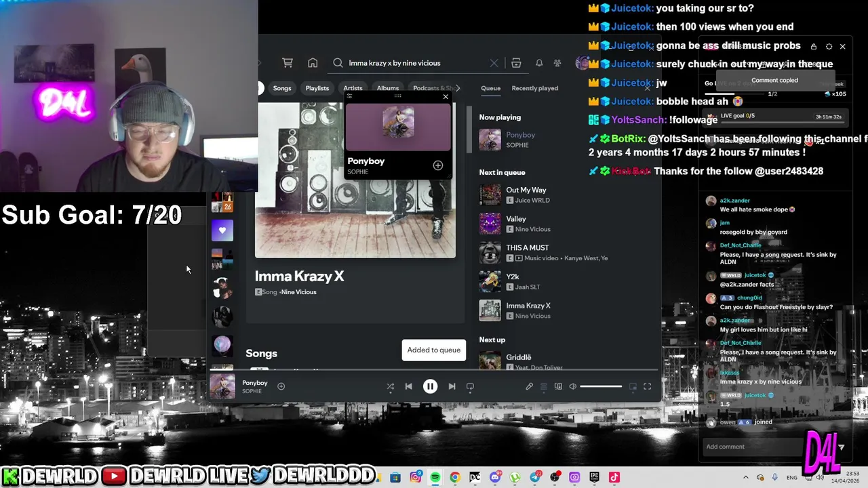Add Ponyboy to Liked Songs in player bar
The image size is (868, 488).
(281, 386)
